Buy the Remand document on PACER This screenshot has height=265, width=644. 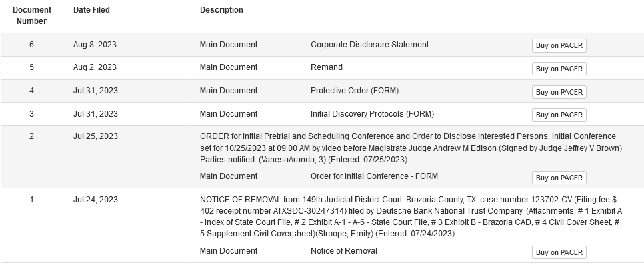click(x=559, y=69)
